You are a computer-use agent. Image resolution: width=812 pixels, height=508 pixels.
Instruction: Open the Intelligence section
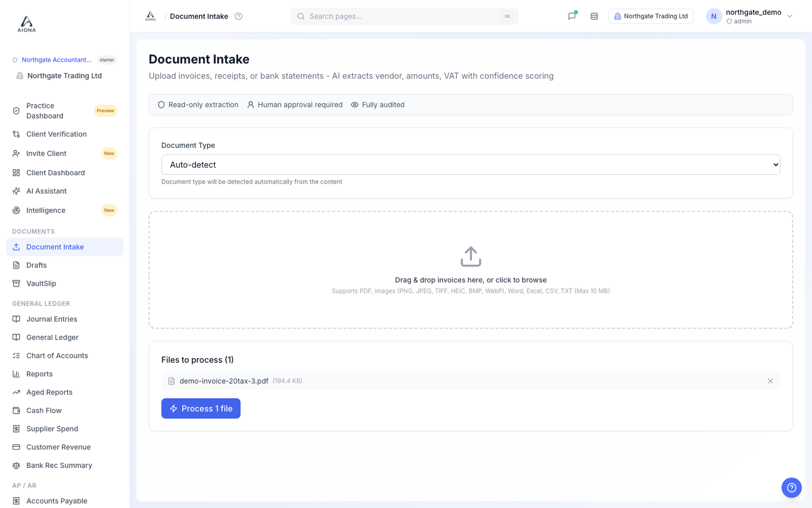click(64, 210)
